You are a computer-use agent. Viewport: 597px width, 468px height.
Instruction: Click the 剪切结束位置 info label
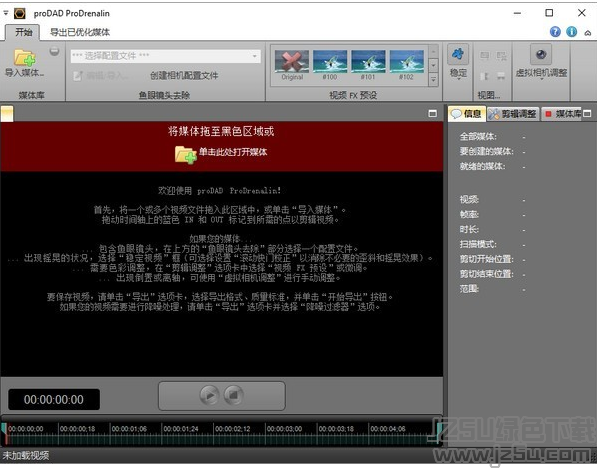click(x=487, y=274)
